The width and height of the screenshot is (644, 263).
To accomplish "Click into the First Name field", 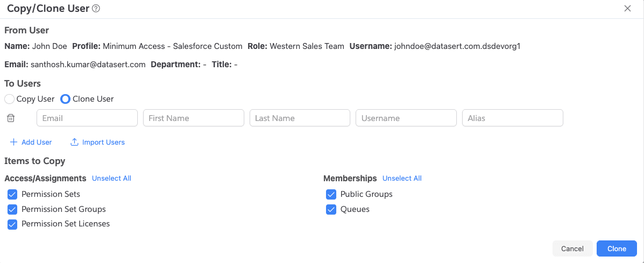I will (194, 118).
